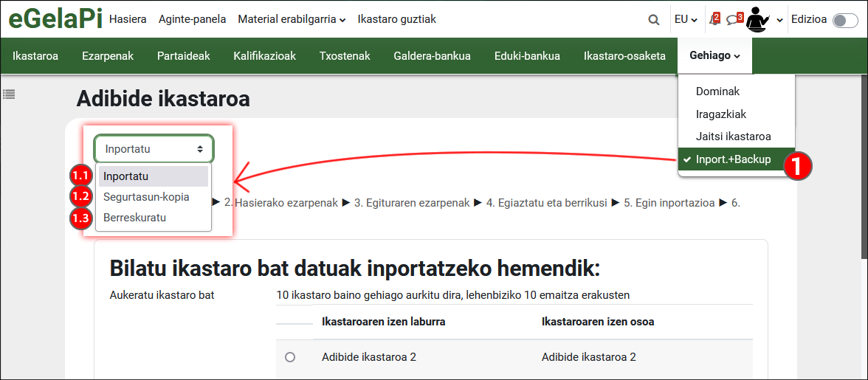Open the Inportatu select box
The height and width of the screenshot is (380, 868).
tap(154, 149)
